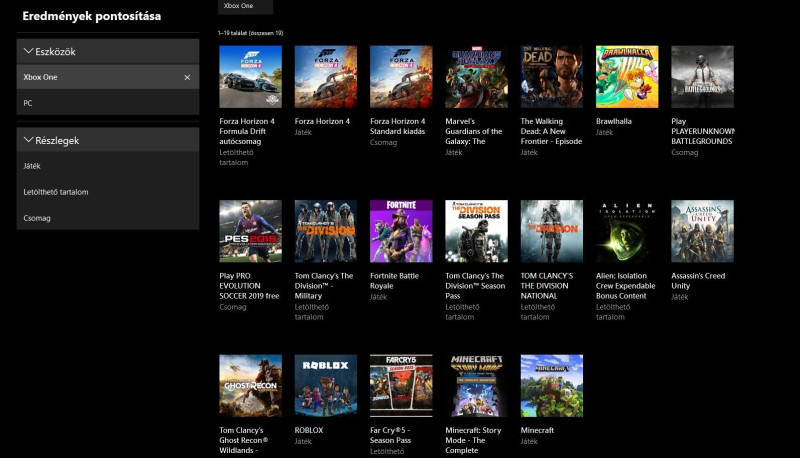Viewport: 800px width, 458px height.
Task: Select the PC device filter
Action: pos(108,103)
